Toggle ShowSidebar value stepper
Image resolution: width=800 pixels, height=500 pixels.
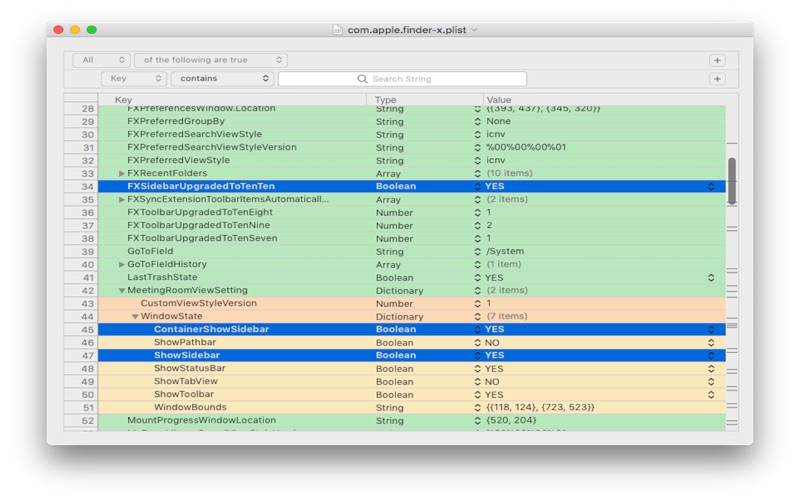[711, 356]
